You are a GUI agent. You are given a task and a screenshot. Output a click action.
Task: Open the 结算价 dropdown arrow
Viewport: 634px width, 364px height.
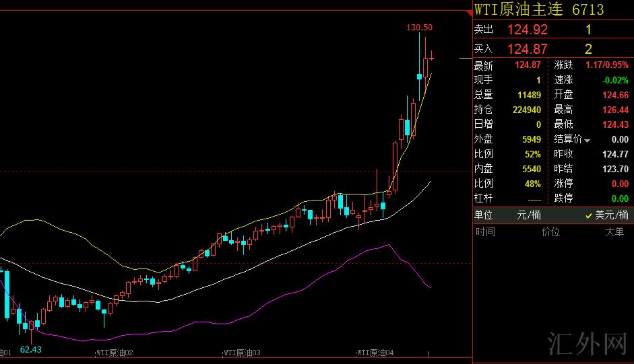tap(587, 141)
